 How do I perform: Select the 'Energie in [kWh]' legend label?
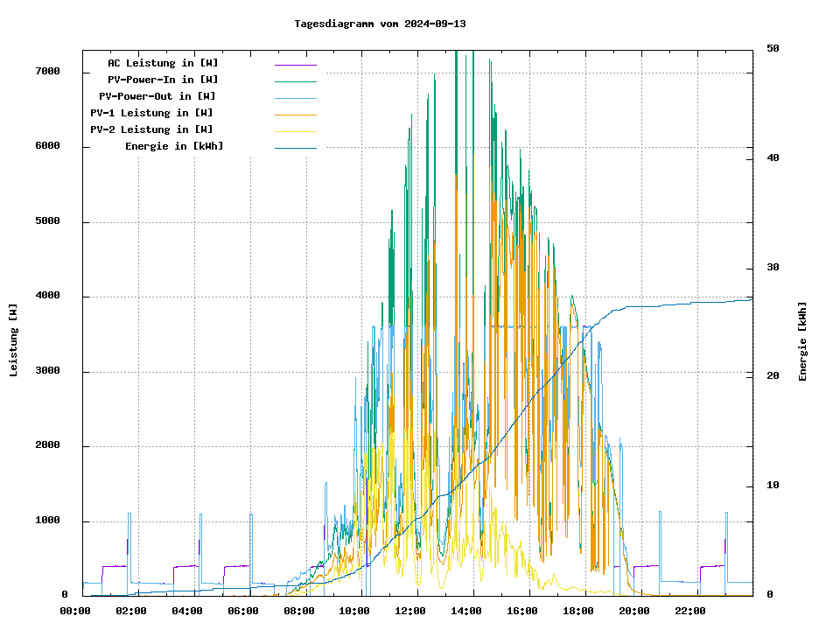click(174, 146)
